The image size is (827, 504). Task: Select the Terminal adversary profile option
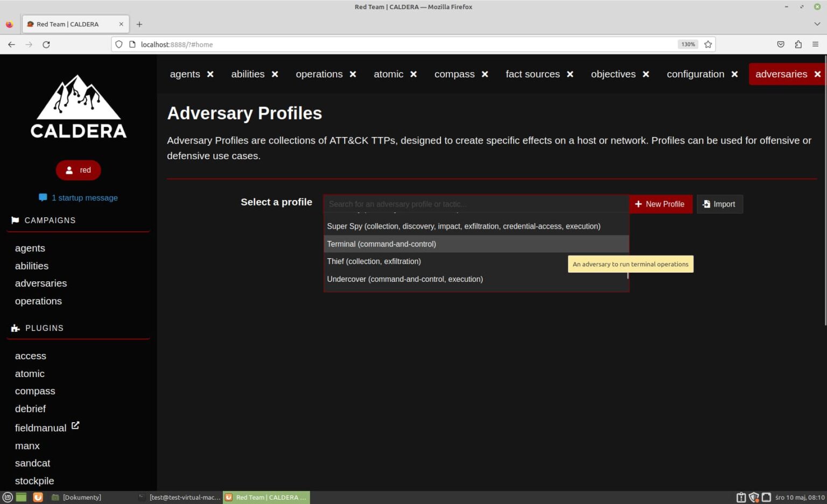[x=381, y=244]
